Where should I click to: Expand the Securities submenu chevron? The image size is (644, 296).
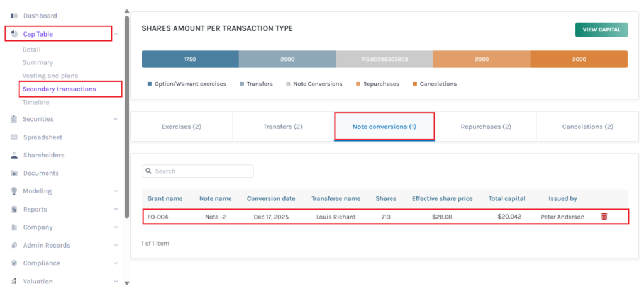[x=116, y=119]
